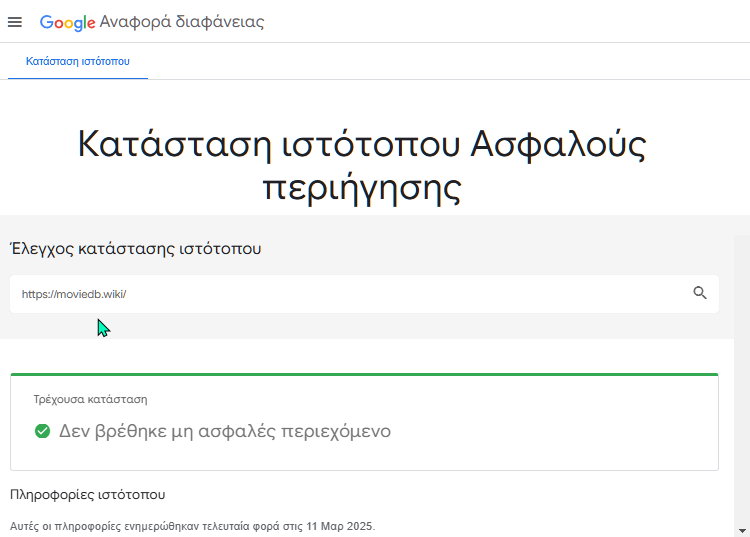Click the green bar atop status card
Viewport: 750px width, 537px height.
pyautogui.click(x=364, y=374)
